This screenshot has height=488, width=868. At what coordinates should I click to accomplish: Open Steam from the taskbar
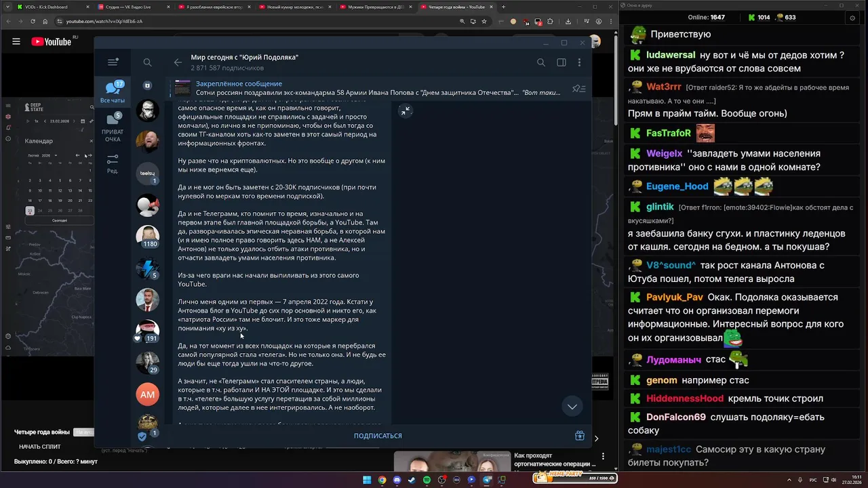(412, 480)
